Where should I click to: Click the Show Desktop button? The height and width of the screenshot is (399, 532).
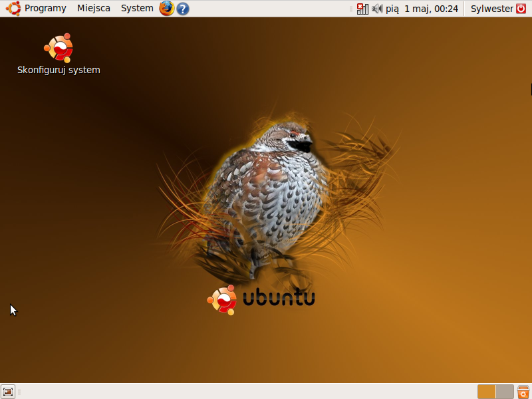pyautogui.click(x=8, y=392)
